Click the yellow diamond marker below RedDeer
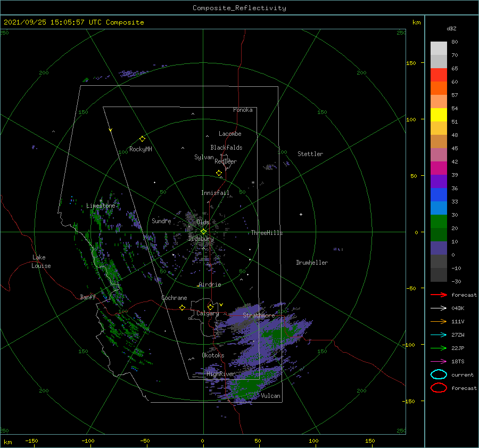Image resolution: width=479 pixels, height=448 pixels. point(219,173)
